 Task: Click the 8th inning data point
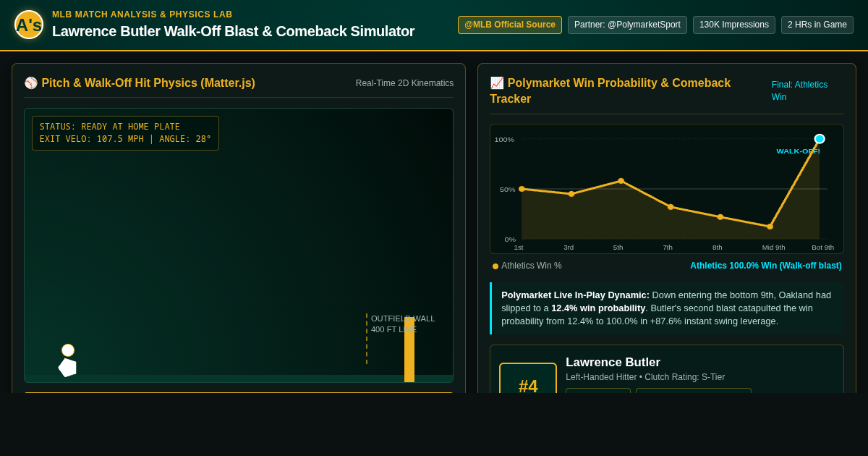(720, 217)
